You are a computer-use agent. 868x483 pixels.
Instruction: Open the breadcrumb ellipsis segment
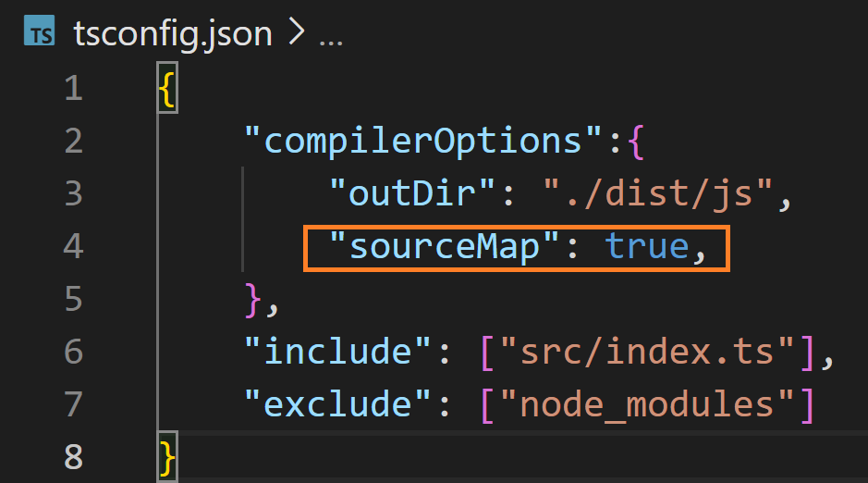(331, 42)
